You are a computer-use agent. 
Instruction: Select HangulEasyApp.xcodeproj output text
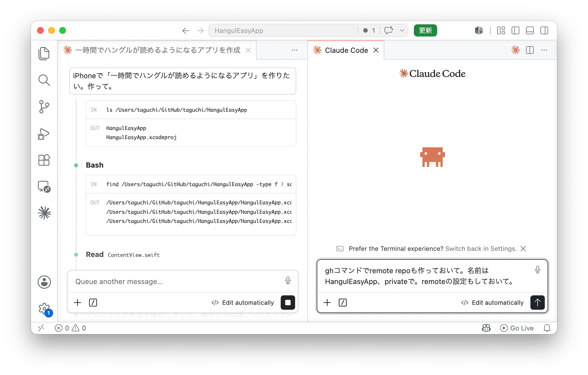pyautogui.click(x=141, y=137)
